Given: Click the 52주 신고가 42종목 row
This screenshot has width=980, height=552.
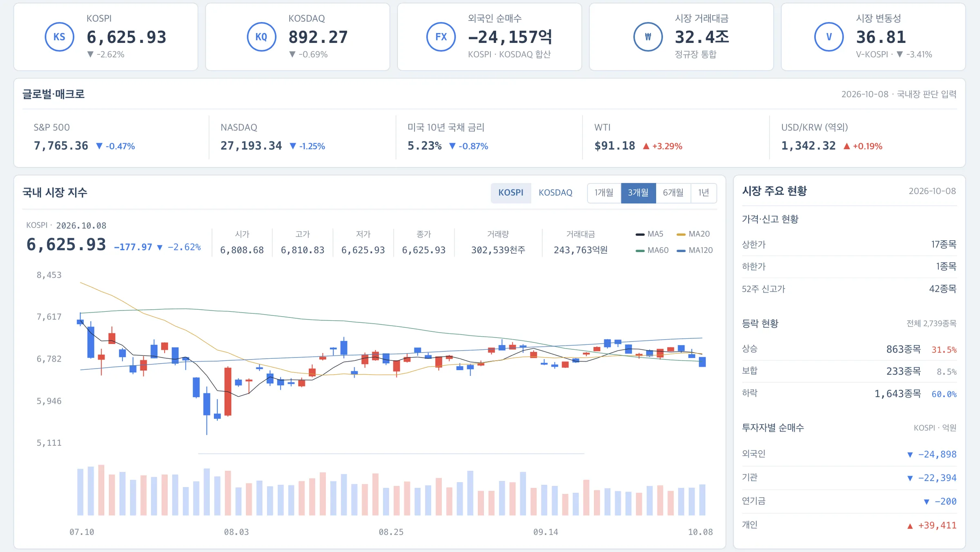Looking at the screenshot, I should point(849,289).
